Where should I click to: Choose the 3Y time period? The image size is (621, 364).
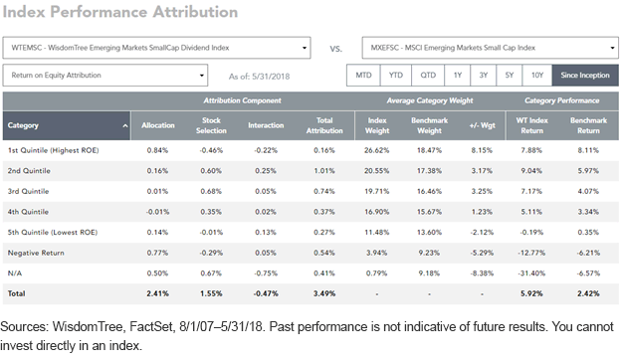tap(484, 76)
